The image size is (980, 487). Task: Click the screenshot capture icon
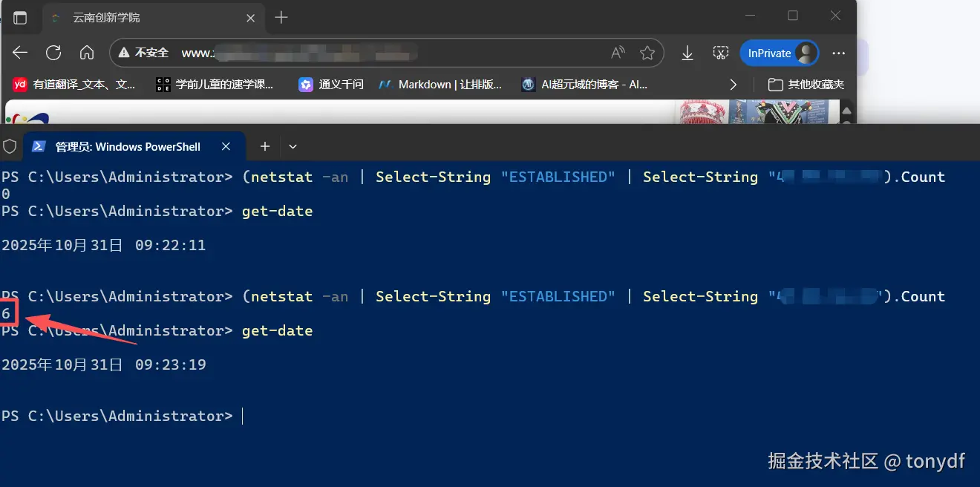[x=720, y=53]
